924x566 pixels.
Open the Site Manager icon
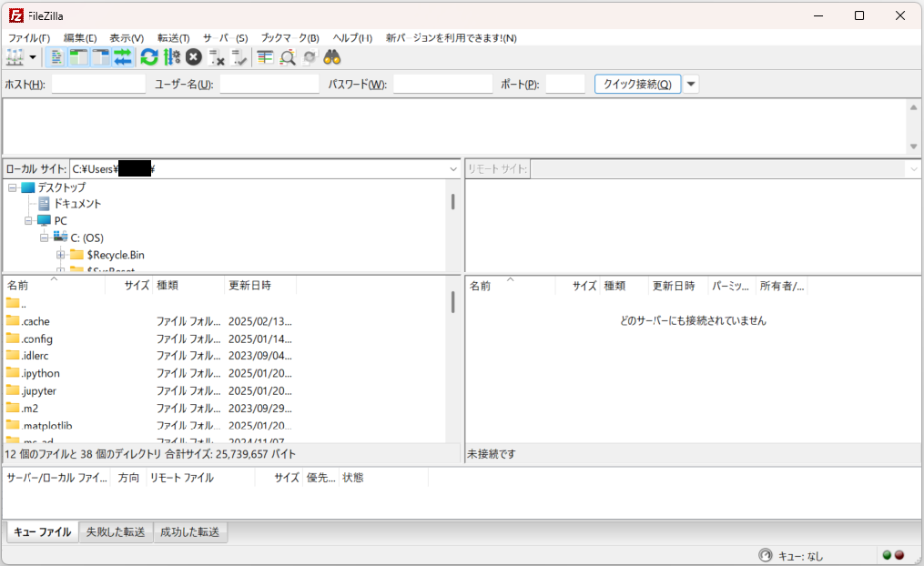pos(15,57)
